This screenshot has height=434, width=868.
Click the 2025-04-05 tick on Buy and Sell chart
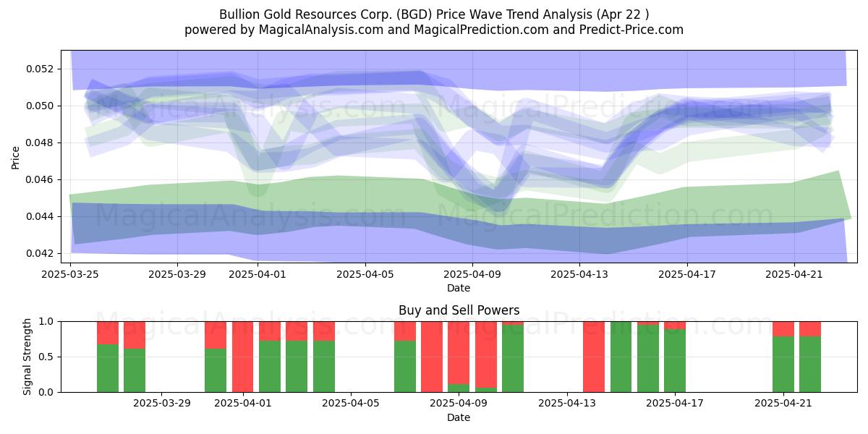point(351,404)
